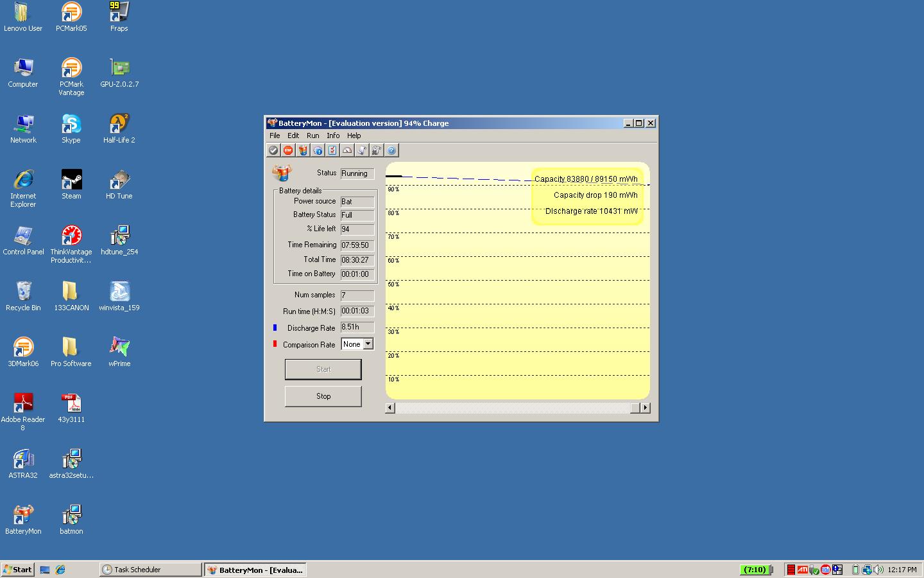
Task: Click the colorful battery toolbar icon in BatteryMon
Action: 303,150
